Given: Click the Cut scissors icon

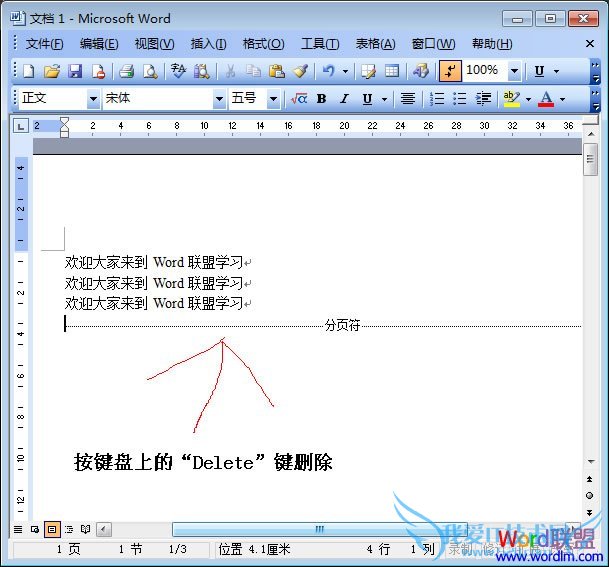Looking at the screenshot, I should [230, 71].
